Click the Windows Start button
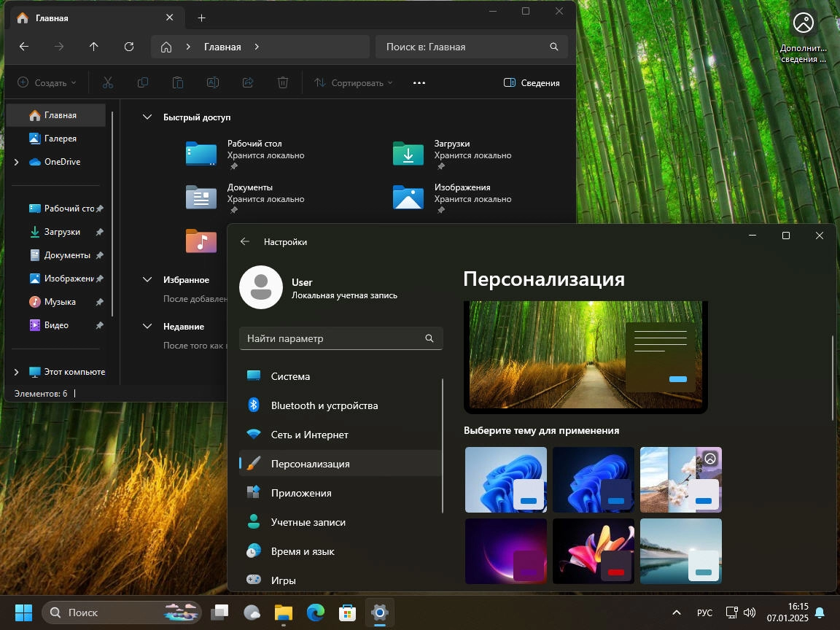Screen dimensions: 840x630 tap(23, 612)
